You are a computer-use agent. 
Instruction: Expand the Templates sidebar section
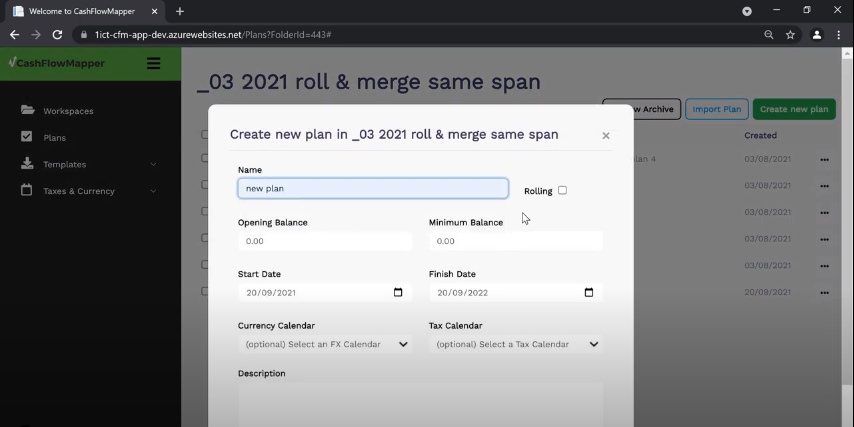click(x=153, y=164)
